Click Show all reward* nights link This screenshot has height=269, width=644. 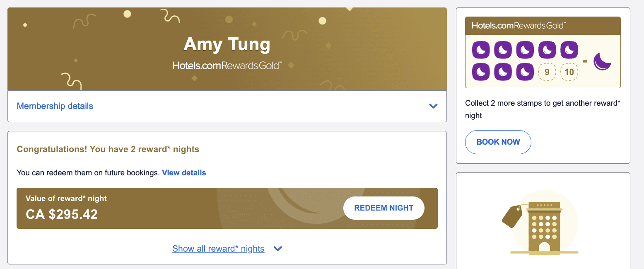[x=218, y=249]
